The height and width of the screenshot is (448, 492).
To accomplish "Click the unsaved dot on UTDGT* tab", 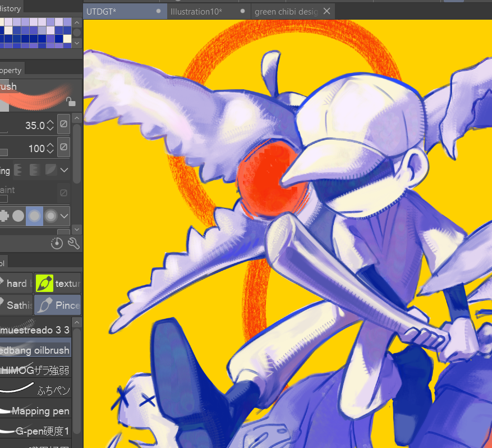I will (x=158, y=11).
